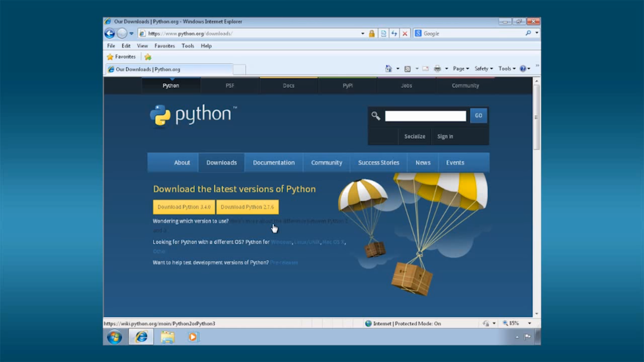Open the PSF top navigation link
644x362 pixels.
coord(229,85)
